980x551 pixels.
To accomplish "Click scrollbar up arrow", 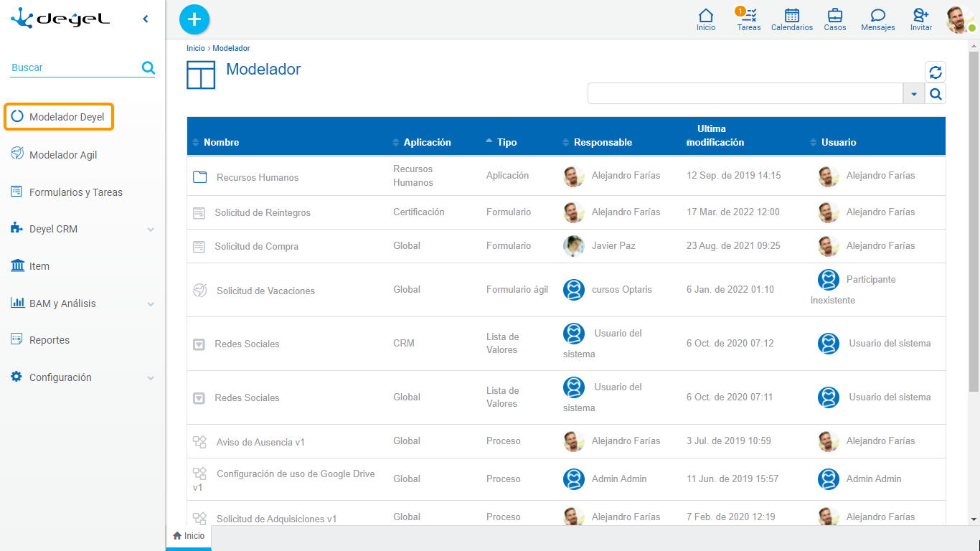I will pyautogui.click(x=974, y=45).
